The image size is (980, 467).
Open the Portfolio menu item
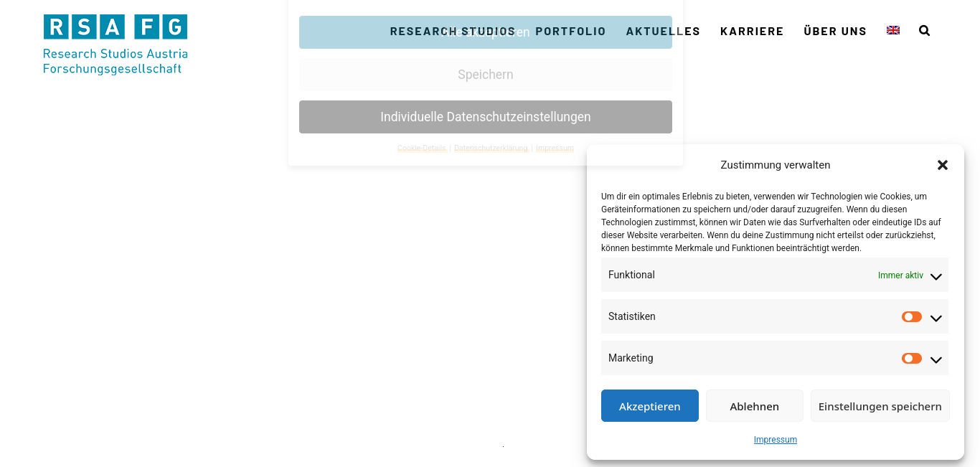571,31
